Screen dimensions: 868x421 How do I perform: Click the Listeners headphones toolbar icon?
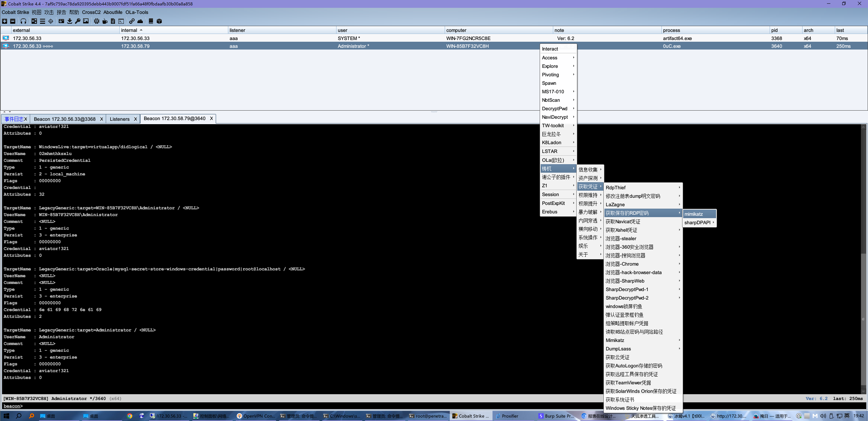pyautogui.click(x=23, y=21)
